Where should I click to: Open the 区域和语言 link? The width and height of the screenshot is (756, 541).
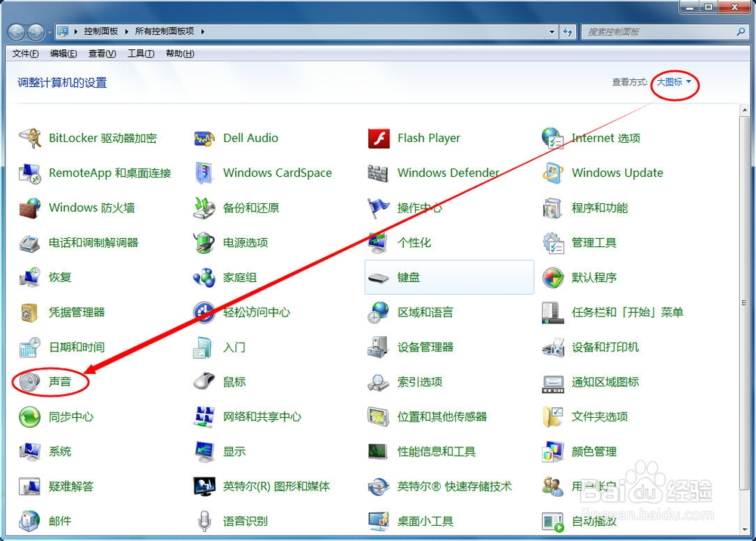point(425,313)
